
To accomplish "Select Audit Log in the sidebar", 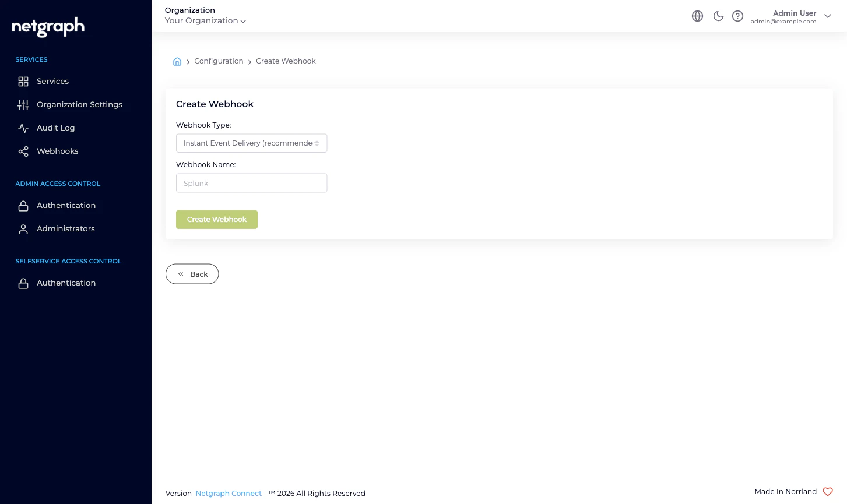I will pyautogui.click(x=55, y=128).
